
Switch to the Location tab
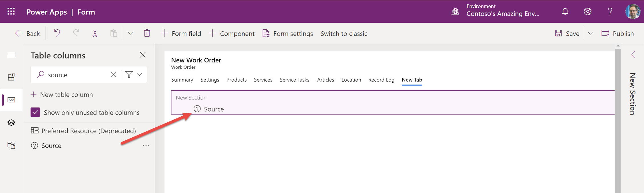tap(351, 80)
